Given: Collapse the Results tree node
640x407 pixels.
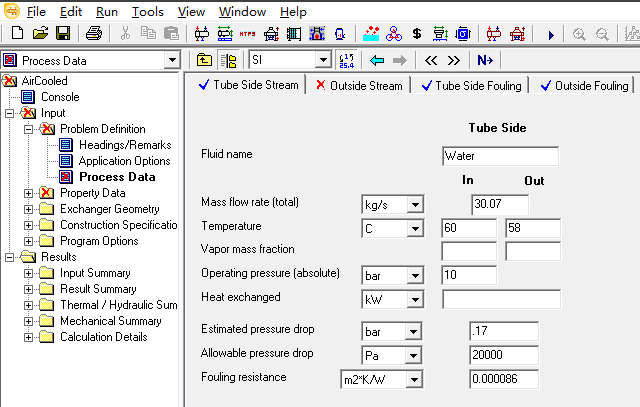Looking at the screenshot, I should [x=9, y=257].
